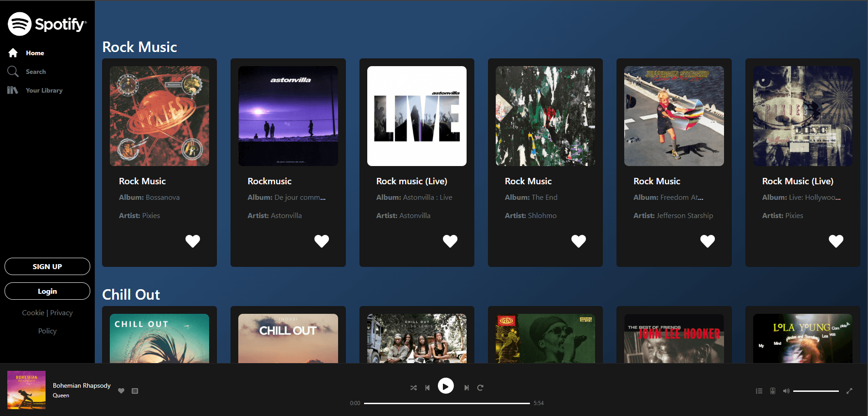Play the current track
868x416 pixels.
[x=446, y=385]
